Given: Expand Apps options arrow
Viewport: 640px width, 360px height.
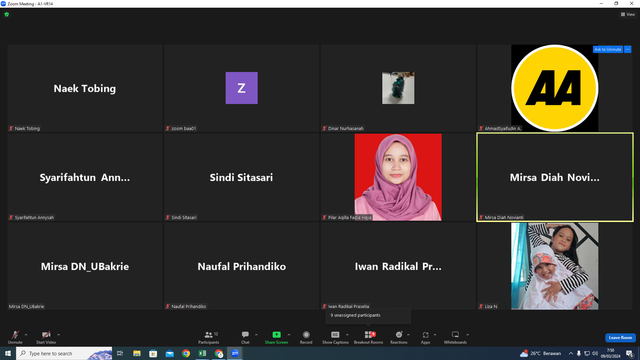Looking at the screenshot, I should click(435, 335).
